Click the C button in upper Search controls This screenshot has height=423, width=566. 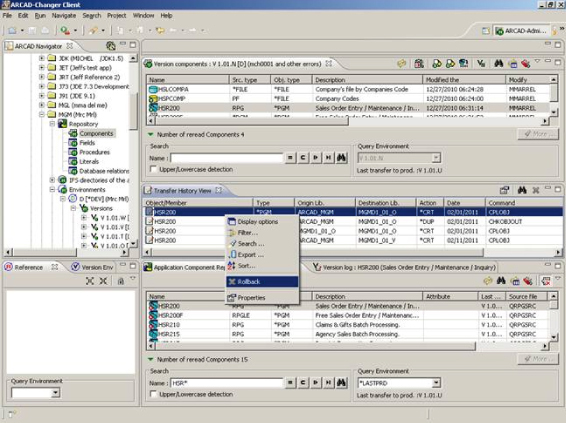[x=303, y=158]
